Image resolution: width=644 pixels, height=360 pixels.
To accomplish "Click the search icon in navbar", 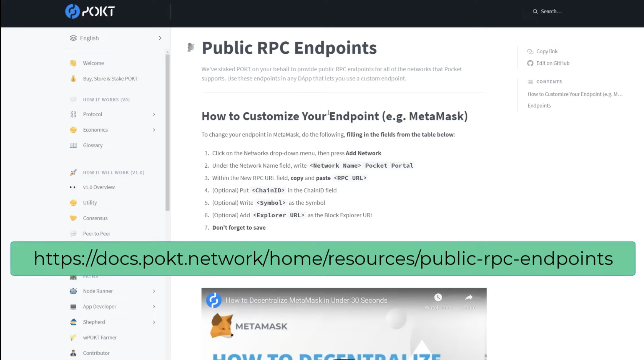I will (535, 11).
